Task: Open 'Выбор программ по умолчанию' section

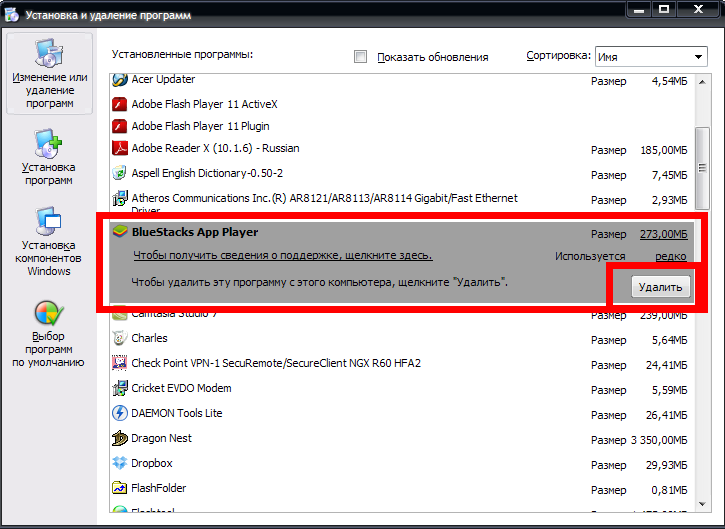Action: (x=49, y=335)
